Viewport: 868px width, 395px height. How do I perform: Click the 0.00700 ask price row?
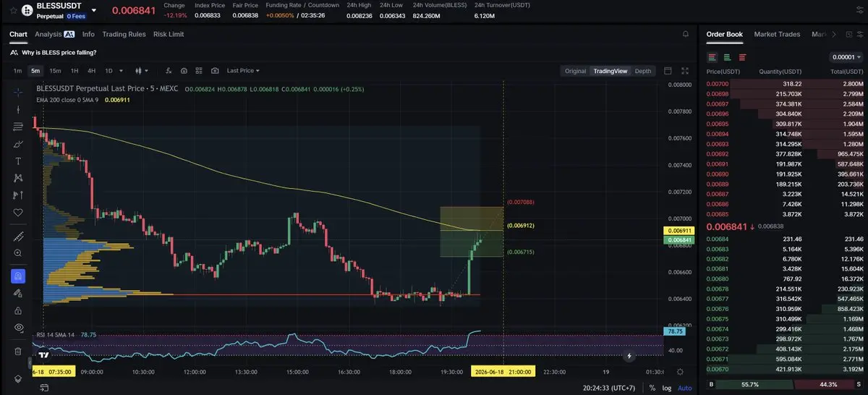pos(784,84)
